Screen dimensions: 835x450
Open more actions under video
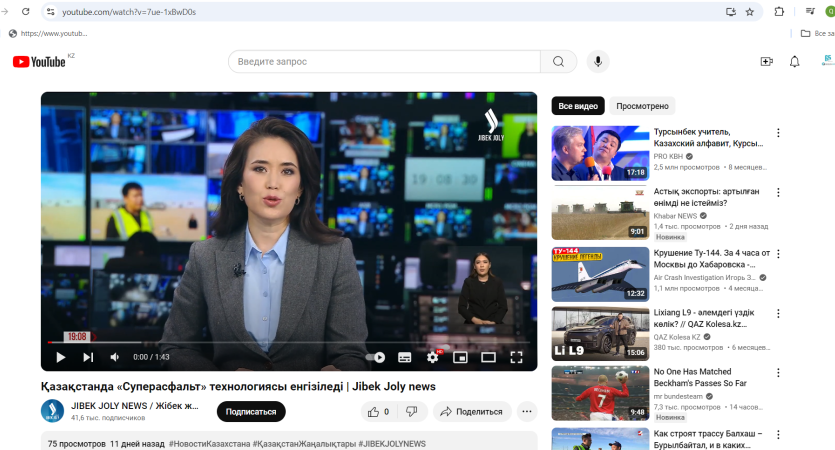click(527, 412)
